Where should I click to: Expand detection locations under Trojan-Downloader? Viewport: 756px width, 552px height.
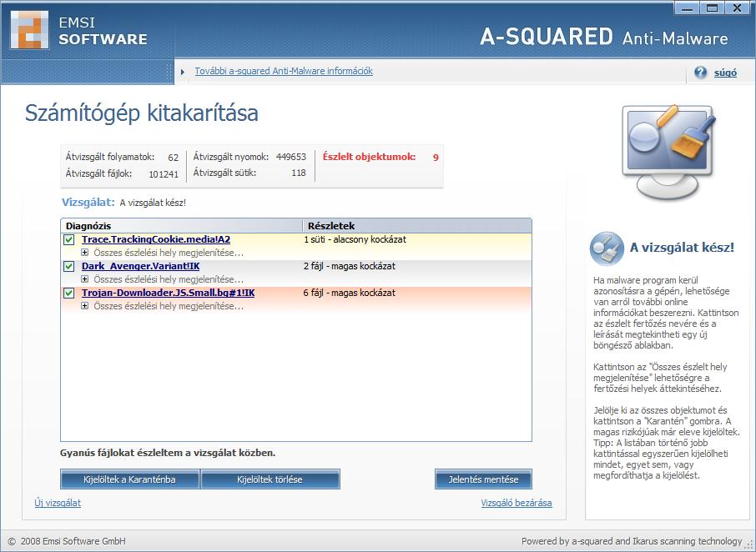[85, 306]
